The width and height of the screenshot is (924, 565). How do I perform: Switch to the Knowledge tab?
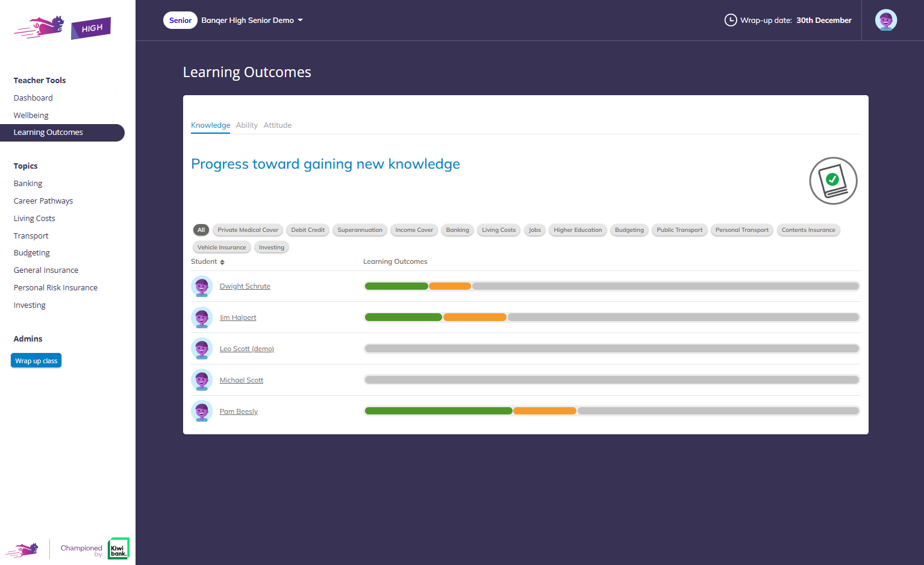pyautogui.click(x=211, y=125)
